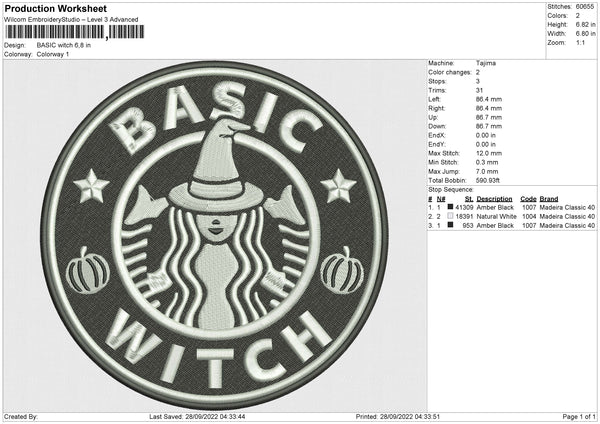The width and height of the screenshot is (600, 424).
Task: Click the black swatch beside stitch count 953
Action: tap(450, 225)
